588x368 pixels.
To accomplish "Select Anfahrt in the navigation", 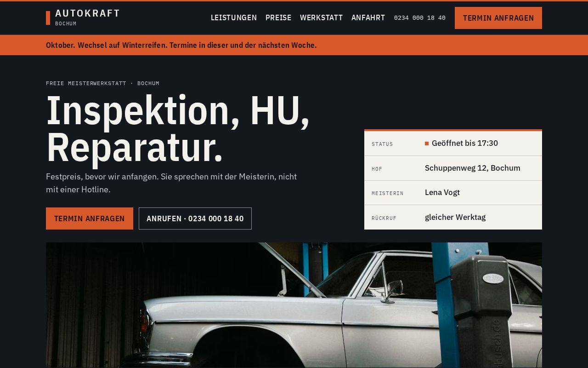I will 368,18.
